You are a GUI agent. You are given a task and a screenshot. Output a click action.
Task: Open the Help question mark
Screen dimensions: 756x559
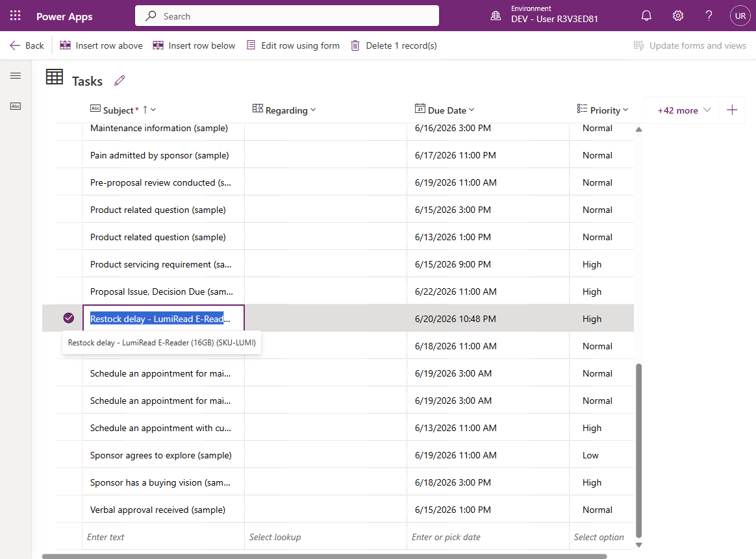coord(709,16)
